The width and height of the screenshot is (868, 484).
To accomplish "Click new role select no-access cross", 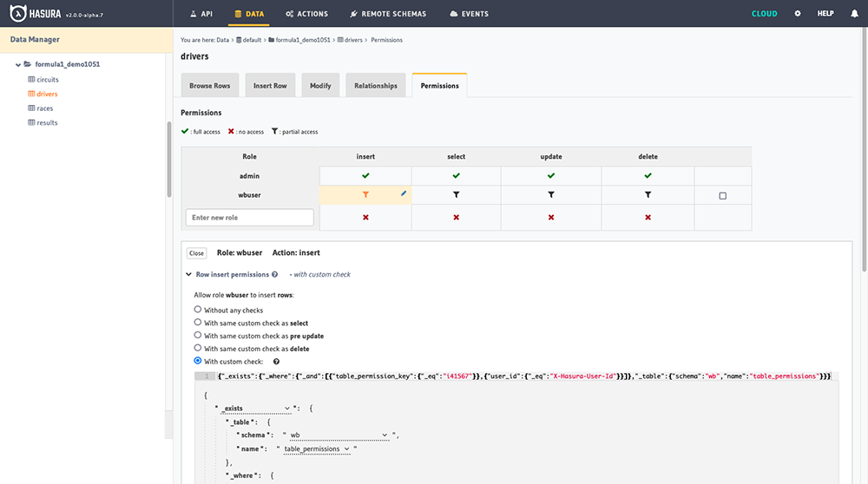I will (x=457, y=218).
